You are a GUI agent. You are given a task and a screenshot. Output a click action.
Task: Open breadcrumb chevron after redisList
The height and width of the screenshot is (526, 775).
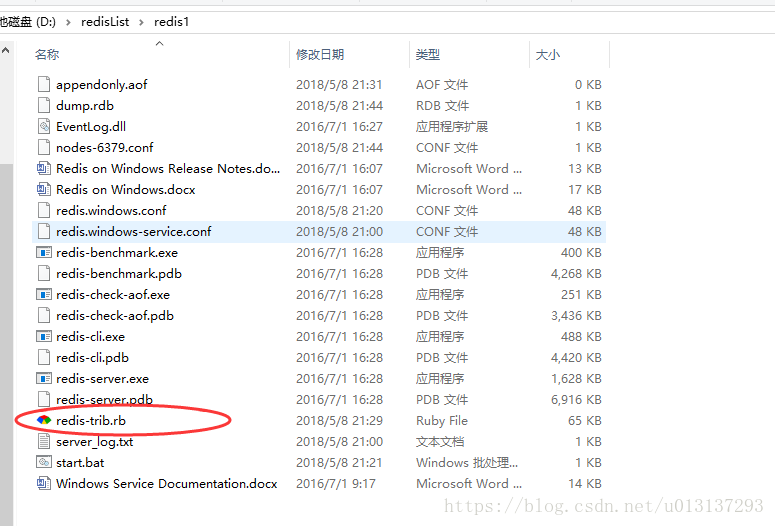click(x=141, y=22)
